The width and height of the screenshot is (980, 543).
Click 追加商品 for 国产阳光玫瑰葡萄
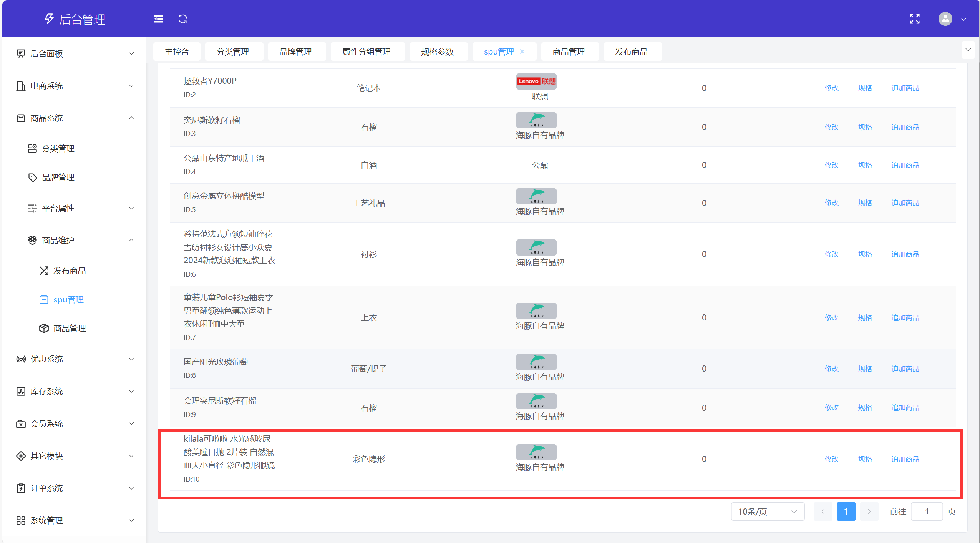tap(905, 369)
